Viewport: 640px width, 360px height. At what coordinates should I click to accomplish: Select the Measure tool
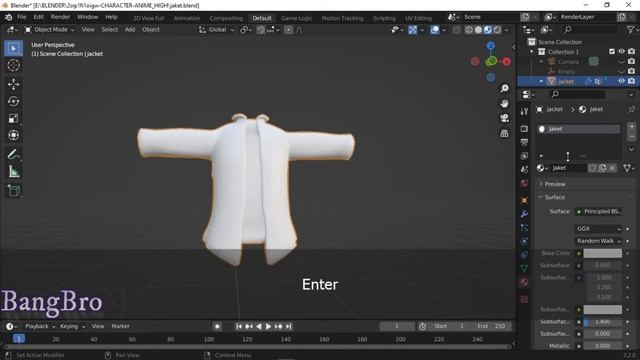pyautogui.click(x=13, y=171)
